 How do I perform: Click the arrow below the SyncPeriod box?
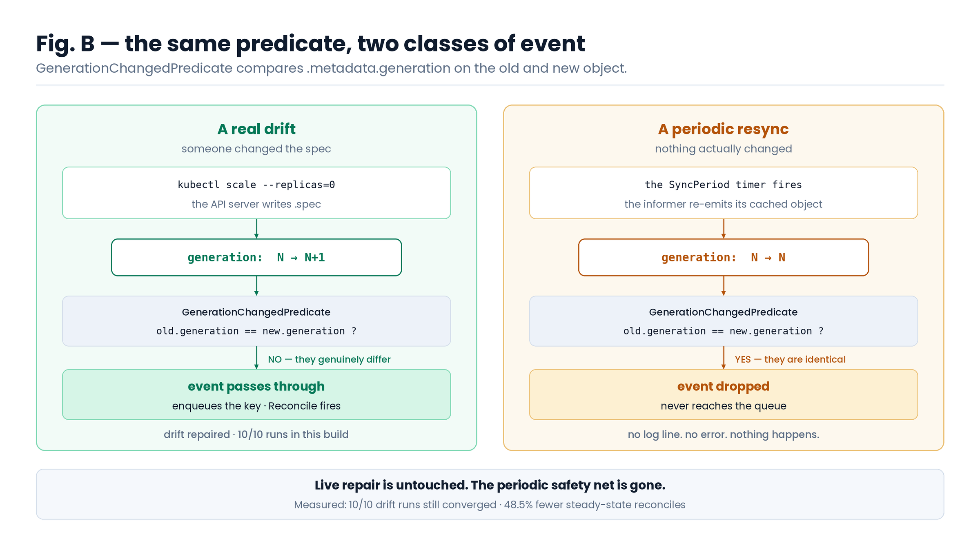click(724, 229)
